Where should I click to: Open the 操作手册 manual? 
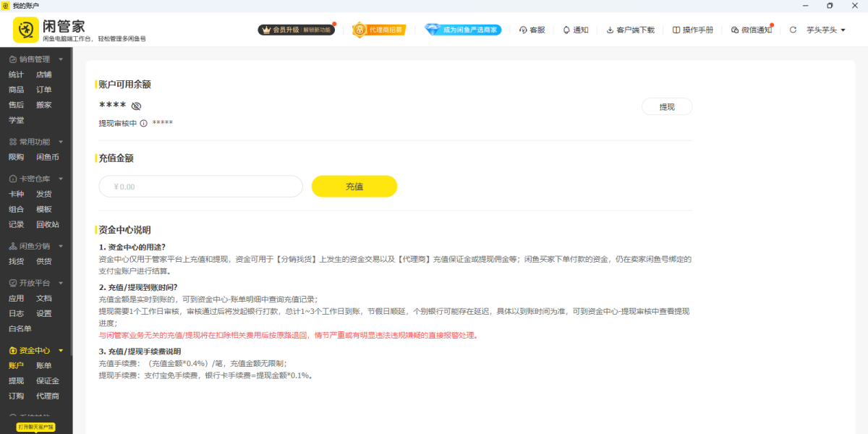click(692, 30)
